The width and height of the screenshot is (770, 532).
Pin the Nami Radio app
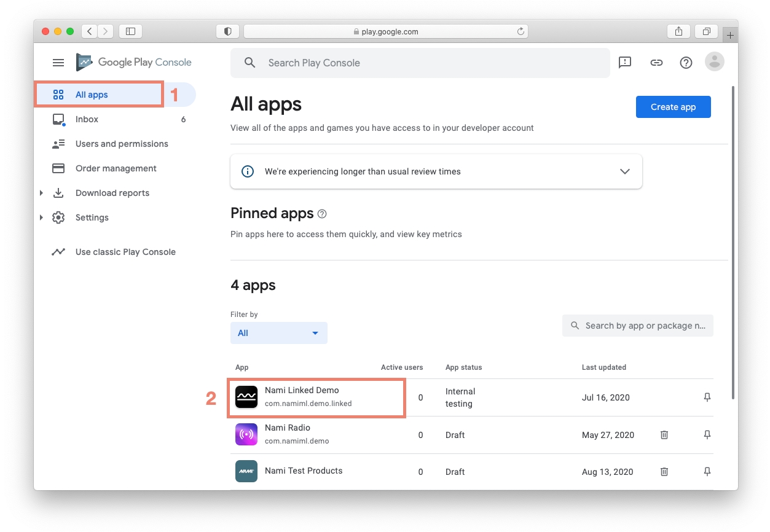click(707, 435)
